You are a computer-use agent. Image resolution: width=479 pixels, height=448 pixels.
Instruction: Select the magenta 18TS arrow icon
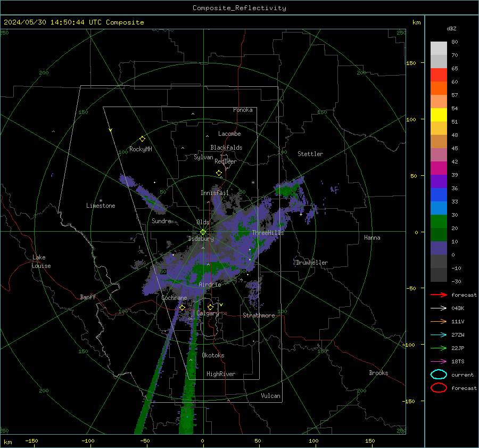439,362
